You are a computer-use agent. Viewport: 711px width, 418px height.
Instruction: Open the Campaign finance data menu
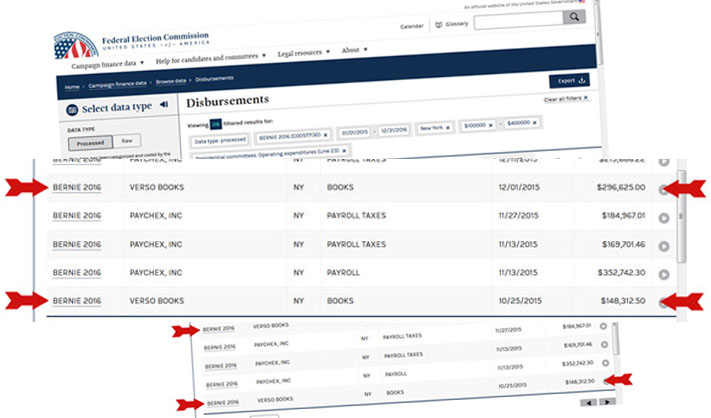tap(107, 64)
